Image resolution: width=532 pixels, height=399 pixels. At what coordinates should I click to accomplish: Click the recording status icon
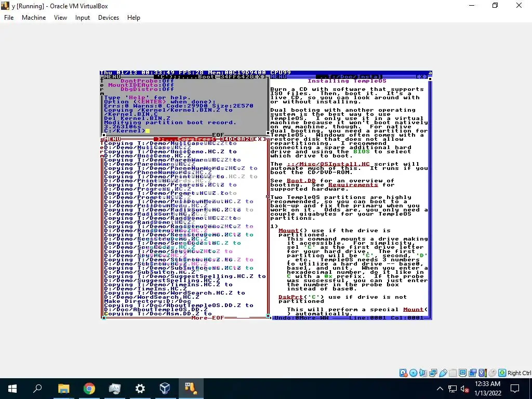click(472, 373)
